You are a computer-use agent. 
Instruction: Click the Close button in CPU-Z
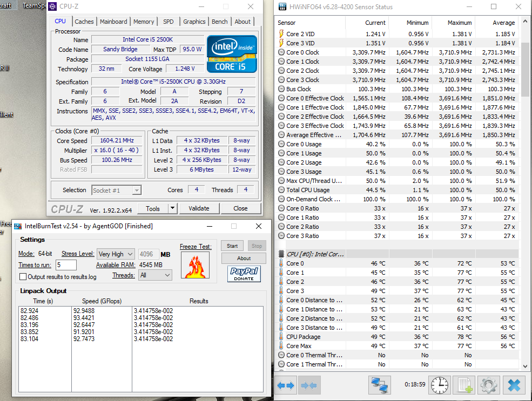point(240,208)
